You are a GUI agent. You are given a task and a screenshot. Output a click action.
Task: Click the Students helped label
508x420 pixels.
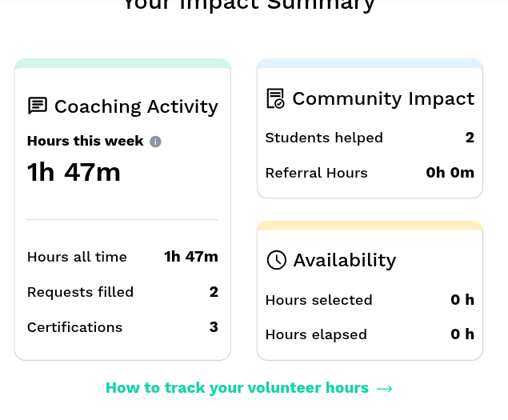click(324, 138)
